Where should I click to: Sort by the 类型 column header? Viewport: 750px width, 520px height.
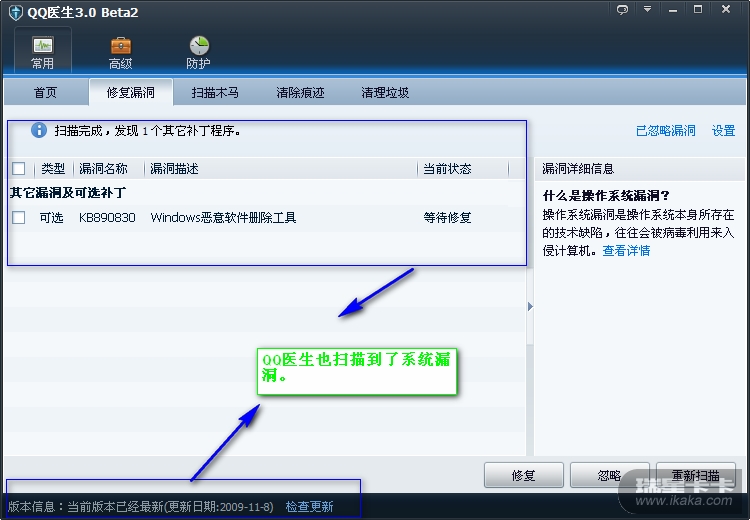pyautogui.click(x=53, y=168)
